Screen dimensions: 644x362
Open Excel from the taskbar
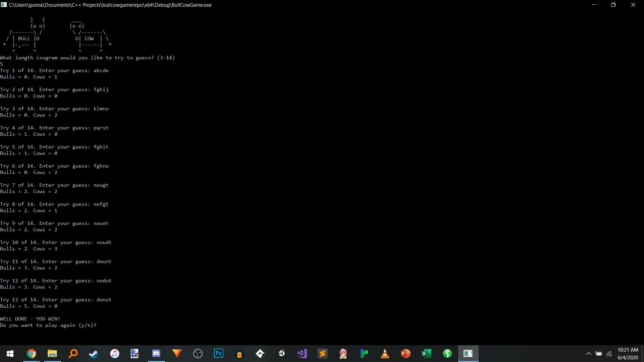(426, 354)
